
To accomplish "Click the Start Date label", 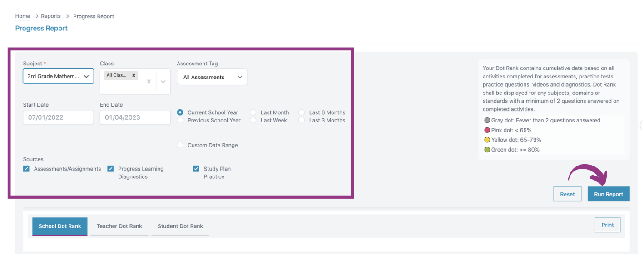I will (x=36, y=105).
